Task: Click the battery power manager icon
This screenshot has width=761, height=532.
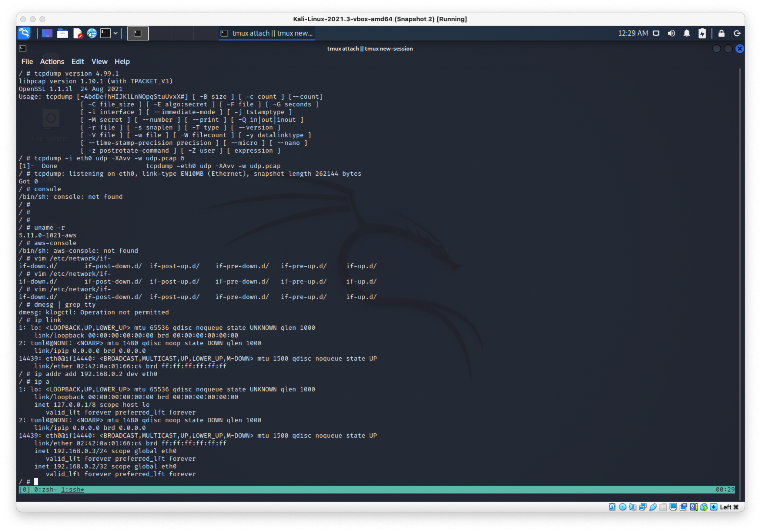Action: [702, 33]
